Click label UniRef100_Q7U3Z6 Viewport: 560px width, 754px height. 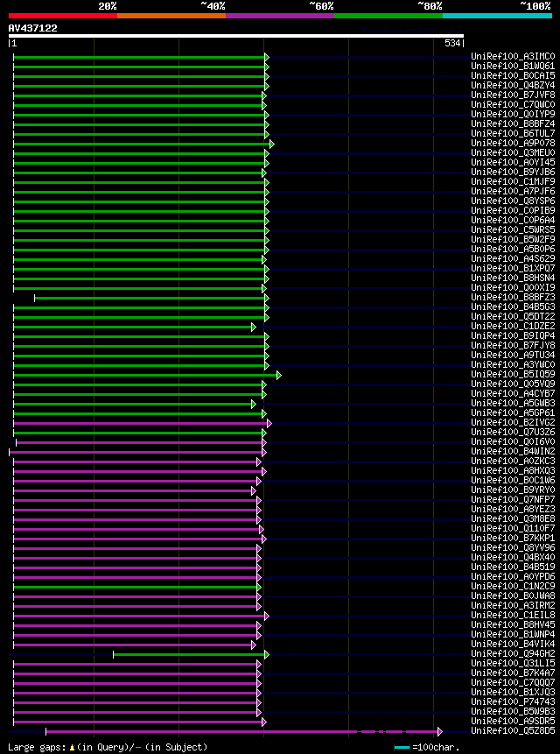(513, 432)
